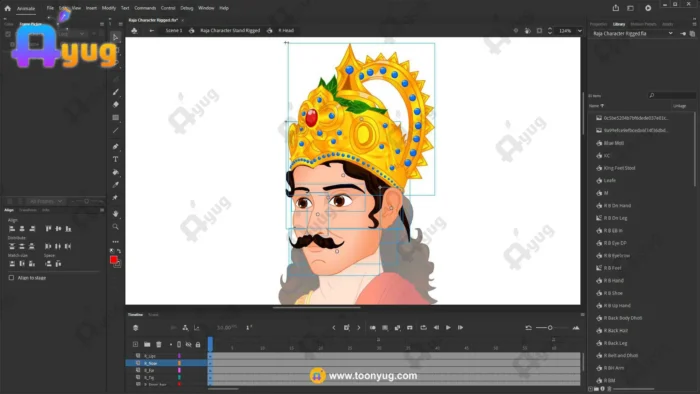The height and width of the screenshot is (394, 700).
Task: Click the New Folder icon in timeline
Action: tap(147, 344)
